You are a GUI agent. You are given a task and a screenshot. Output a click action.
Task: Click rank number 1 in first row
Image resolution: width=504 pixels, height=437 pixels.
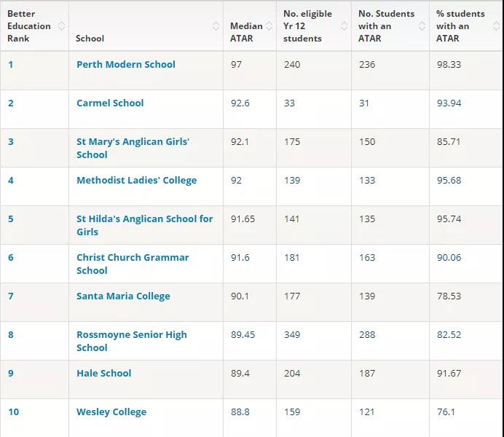tap(11, 64)
